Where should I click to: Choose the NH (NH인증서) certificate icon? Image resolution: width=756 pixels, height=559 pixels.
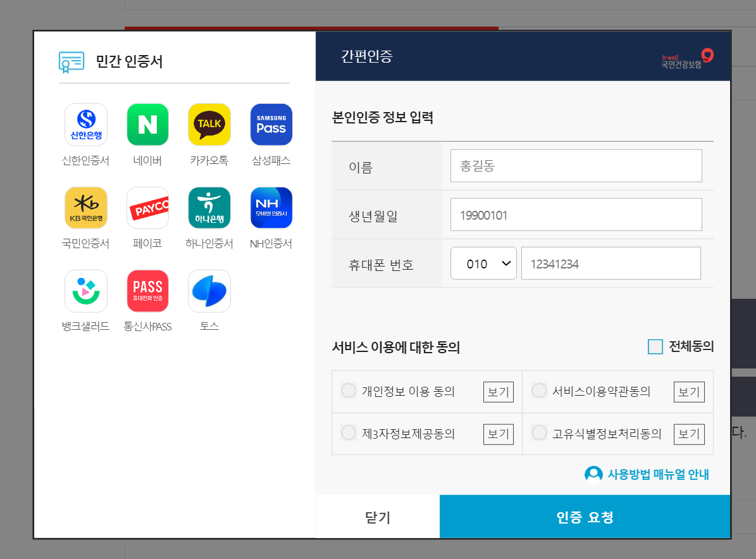pos(271,208)
